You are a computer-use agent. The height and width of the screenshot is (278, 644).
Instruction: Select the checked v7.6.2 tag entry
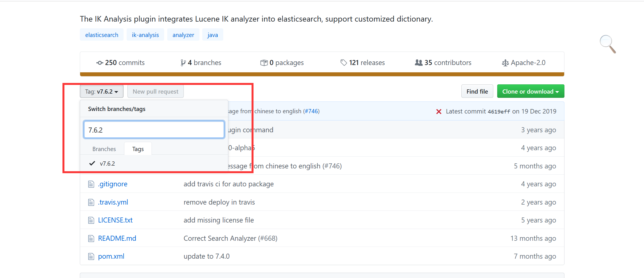tap(108, 163)
